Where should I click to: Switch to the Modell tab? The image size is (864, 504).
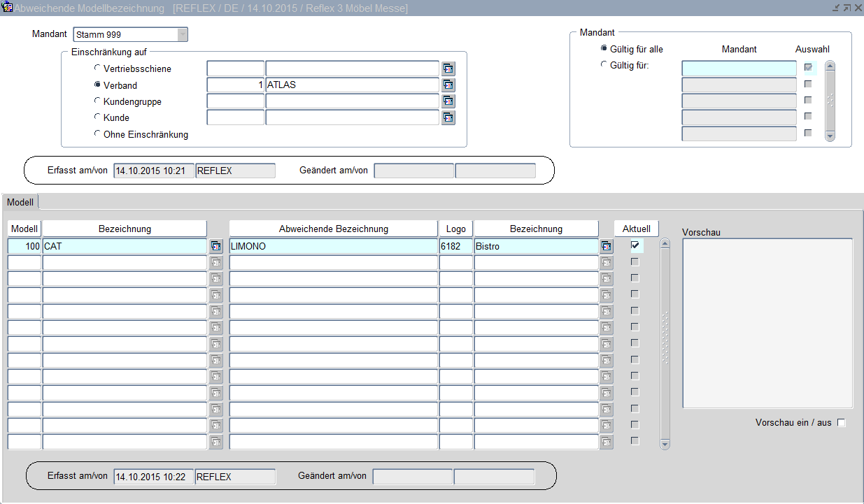20,202
